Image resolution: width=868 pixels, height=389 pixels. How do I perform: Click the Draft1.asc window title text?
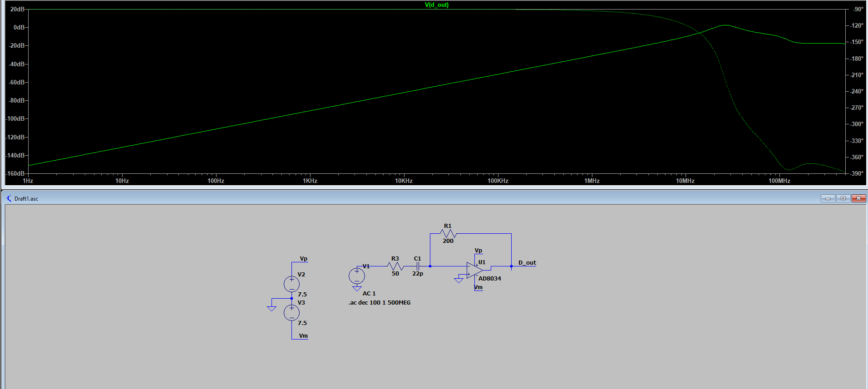pyautogui.click(x=26, y=199)
